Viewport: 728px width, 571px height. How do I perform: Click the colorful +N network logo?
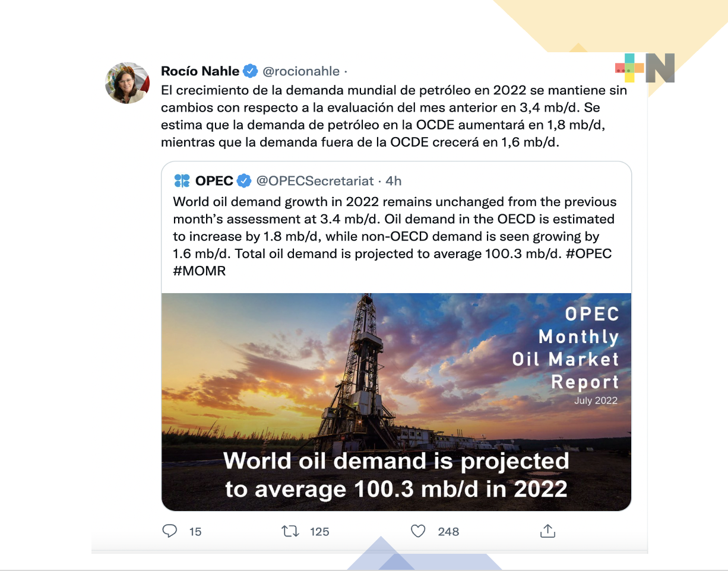tap(644, 69)
